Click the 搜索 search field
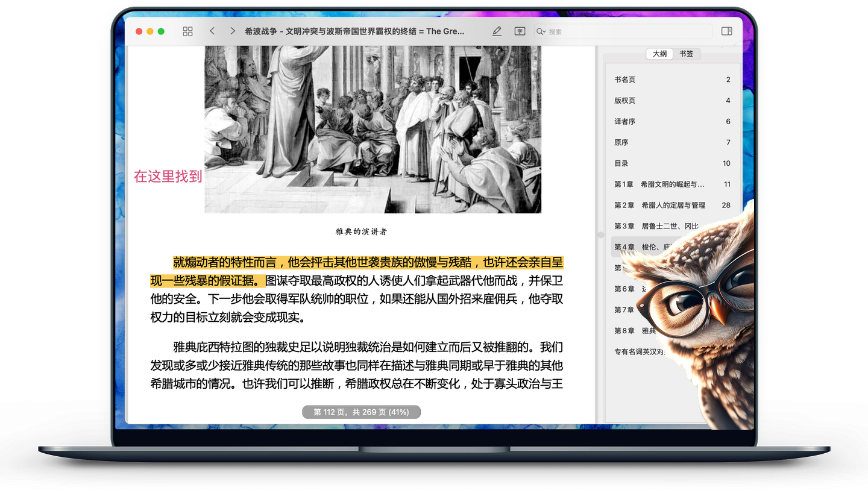 click(x=627, y=32)
